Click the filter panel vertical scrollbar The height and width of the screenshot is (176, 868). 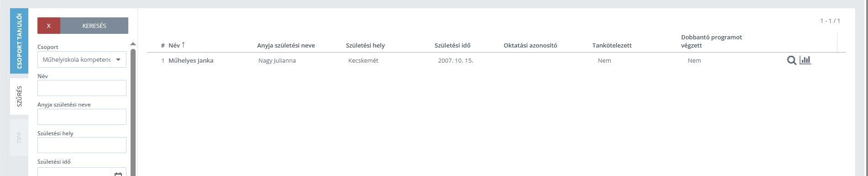(x=133, y=112)
